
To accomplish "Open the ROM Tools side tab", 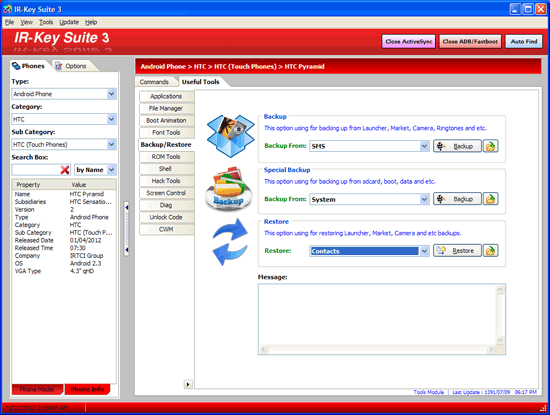I will click(x=166, y=157).
